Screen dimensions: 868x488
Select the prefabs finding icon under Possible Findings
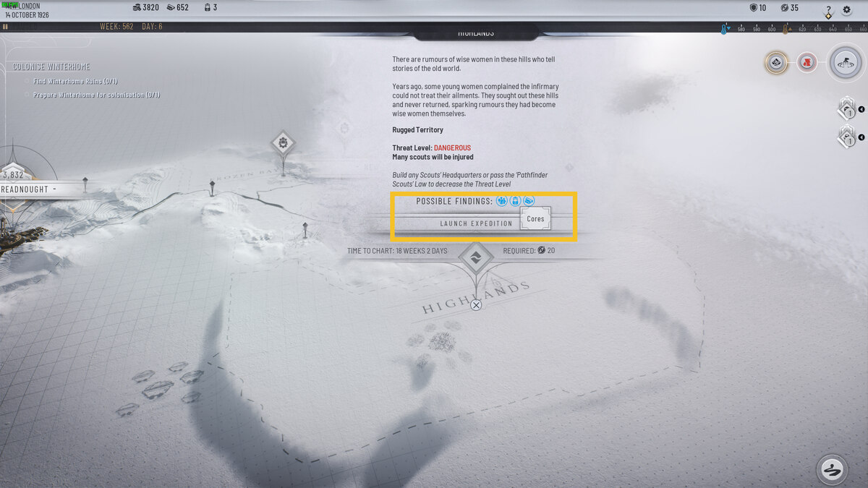click(x=529, y=201)
